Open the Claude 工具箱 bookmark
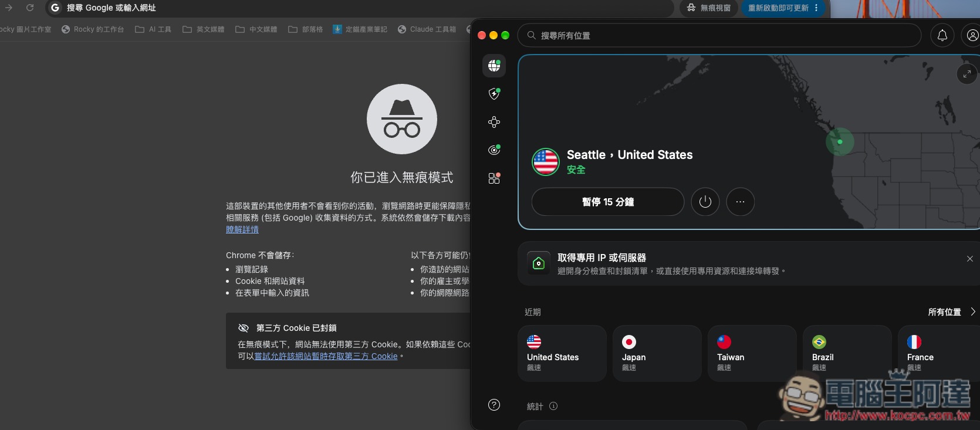The image size is (980, 430). click(x=427, y=29)
